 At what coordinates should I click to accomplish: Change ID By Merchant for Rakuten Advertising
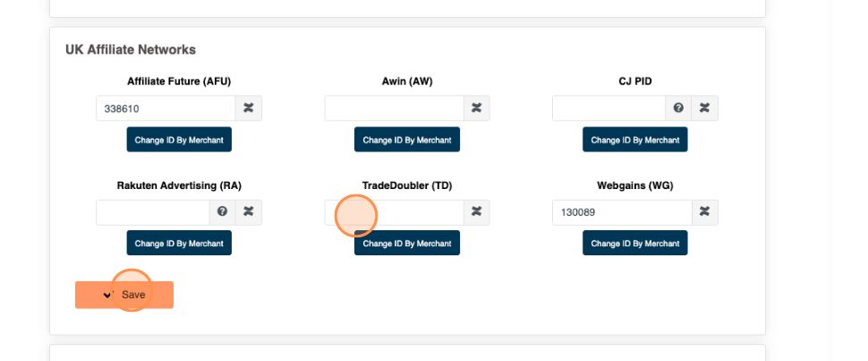tap(179, 243)
